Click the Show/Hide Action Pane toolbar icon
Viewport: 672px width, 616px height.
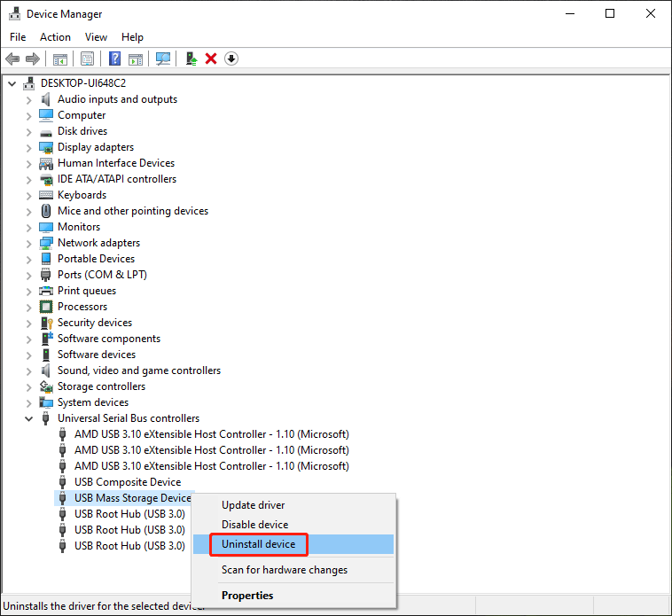(136, 58)
